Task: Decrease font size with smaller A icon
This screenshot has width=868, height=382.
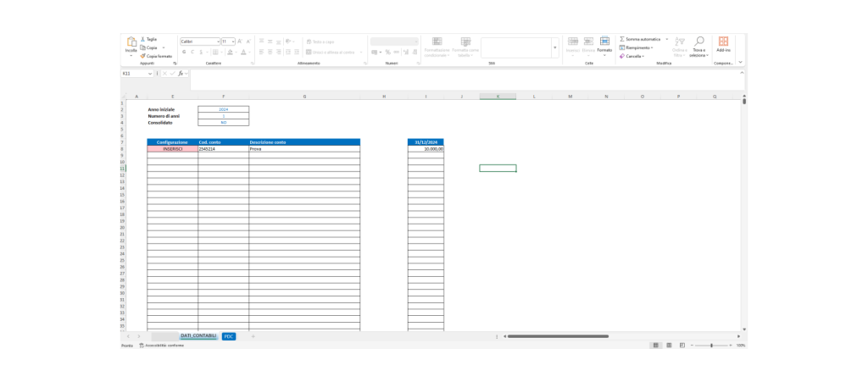Action: click(248, 42)
